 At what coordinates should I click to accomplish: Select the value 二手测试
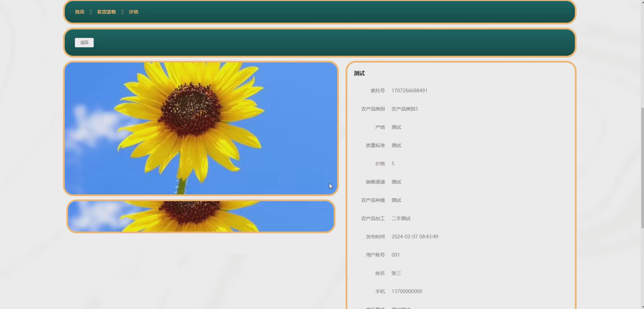[x=401, y=219]
